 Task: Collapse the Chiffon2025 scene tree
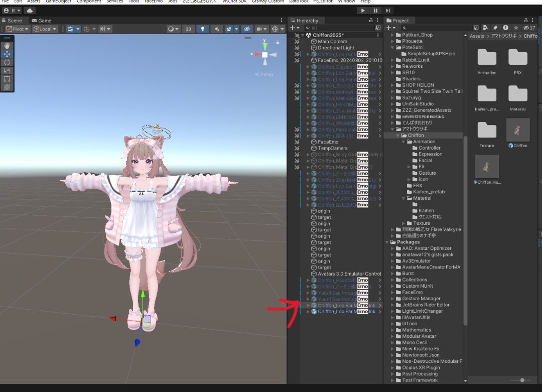[x=303, y=35]
